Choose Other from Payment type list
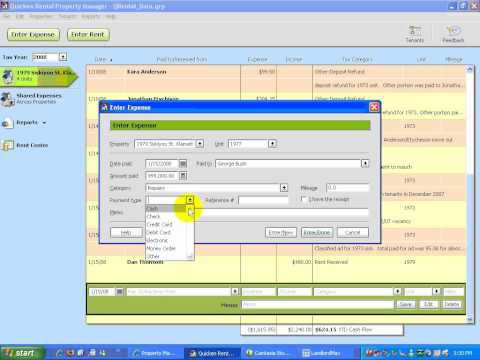The image size is (480, 360). [167, 256]
